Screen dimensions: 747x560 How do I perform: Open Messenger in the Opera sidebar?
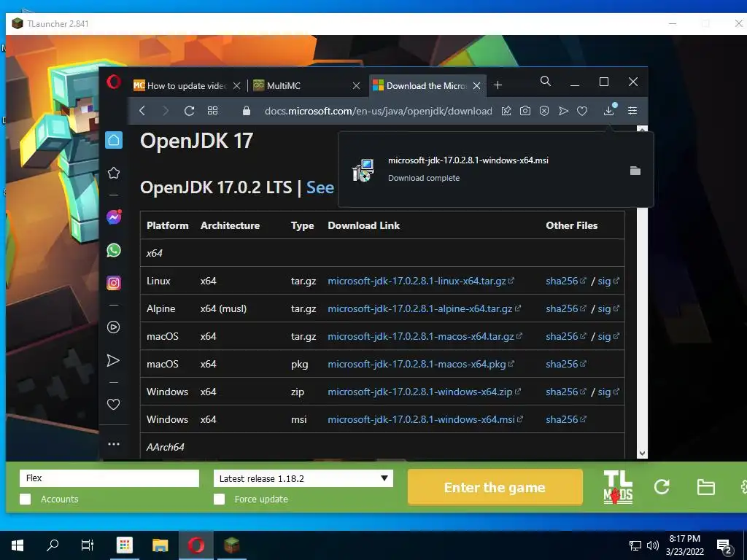pyautogui.click(x=114, y=217)
